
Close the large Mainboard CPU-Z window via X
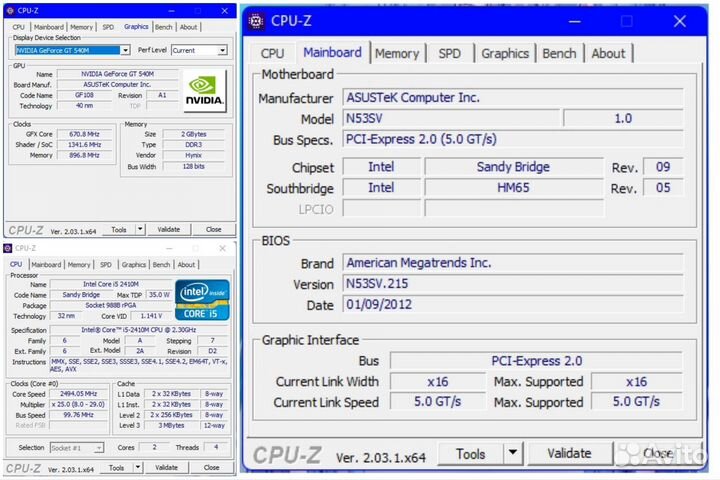coord(680,21)
